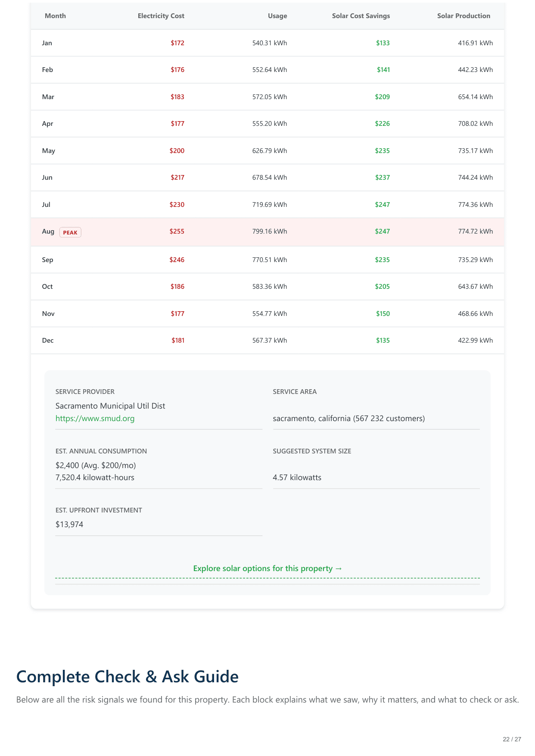Click the Usage column header
Screen dimensions: 535x756
pyautogui.click(x=277, y=16)
